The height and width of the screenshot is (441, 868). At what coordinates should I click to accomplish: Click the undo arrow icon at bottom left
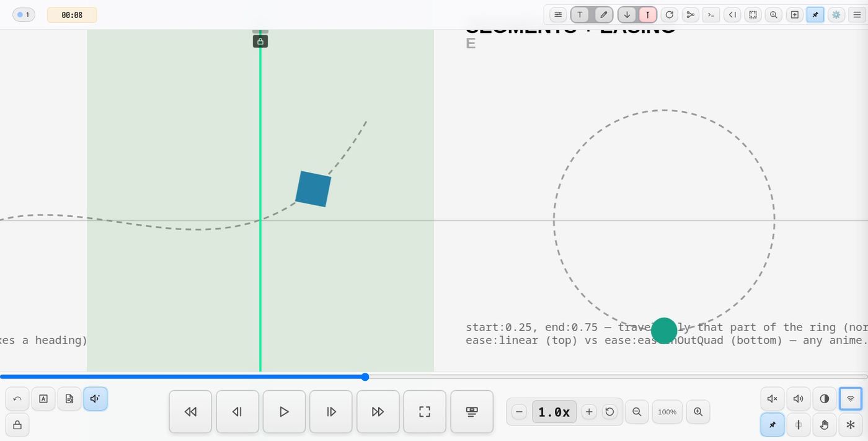pos(17,399)
